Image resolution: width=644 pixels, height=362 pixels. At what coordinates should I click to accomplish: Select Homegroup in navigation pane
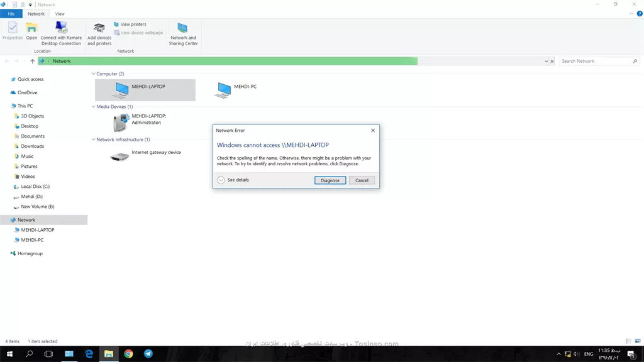click(x=26, y=254)
